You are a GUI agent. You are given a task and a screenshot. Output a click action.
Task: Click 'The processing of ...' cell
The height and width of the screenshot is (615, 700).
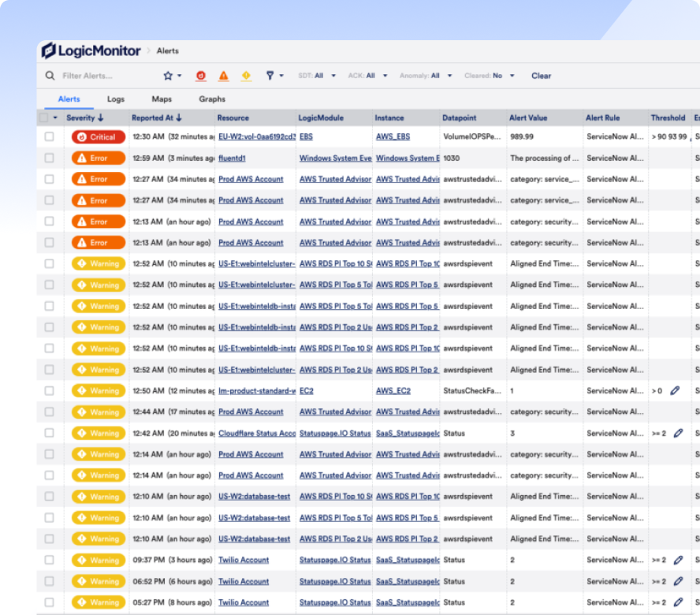pyautogui.click(x=544, y=158)
